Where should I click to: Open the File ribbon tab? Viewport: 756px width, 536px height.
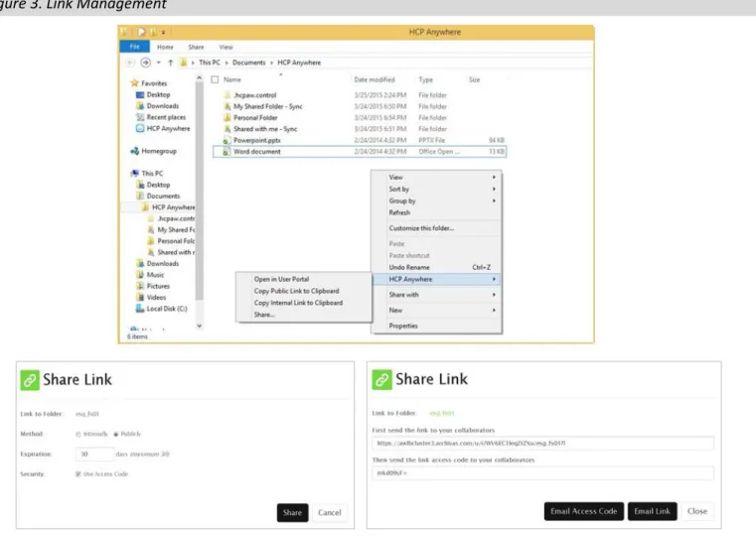[134, 47]
